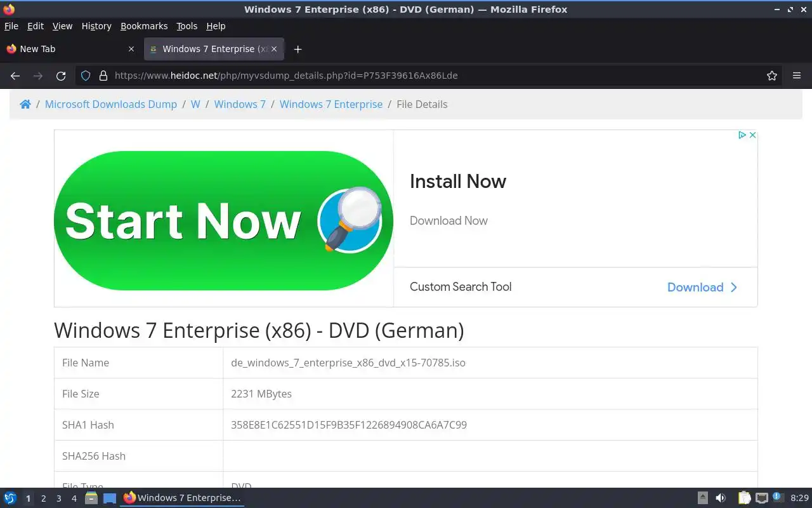The image size is (812, 508).
Task: Select the Windows 7 Enterprise browser tab
Action: click(x=214, y=49)
